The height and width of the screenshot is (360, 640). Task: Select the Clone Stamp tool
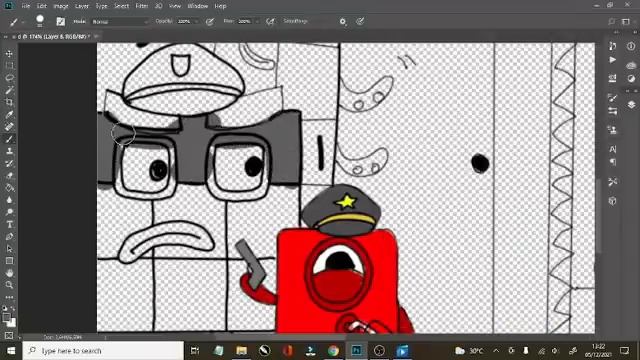[x=9, y=151]
